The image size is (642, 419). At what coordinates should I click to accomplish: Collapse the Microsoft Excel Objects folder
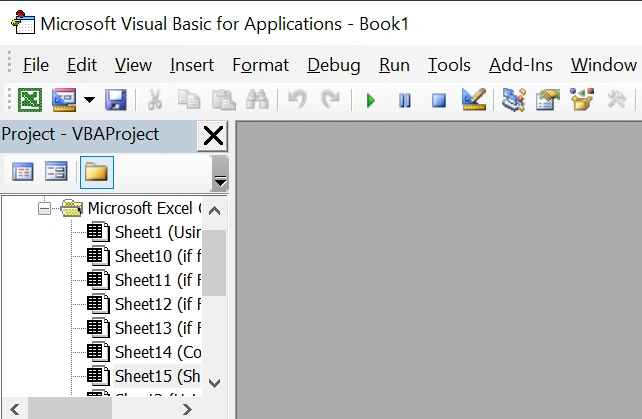click(44, 208)
